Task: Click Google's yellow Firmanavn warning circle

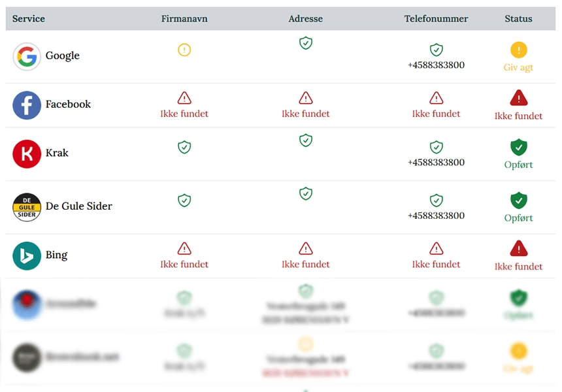Action: 184,50
